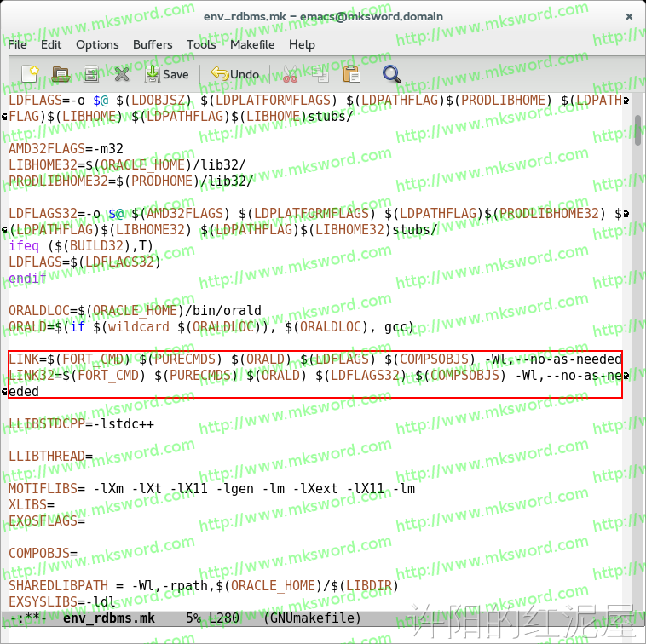Paste with clipboard toolbar icon
646x644 pixels.
[351, 74]
